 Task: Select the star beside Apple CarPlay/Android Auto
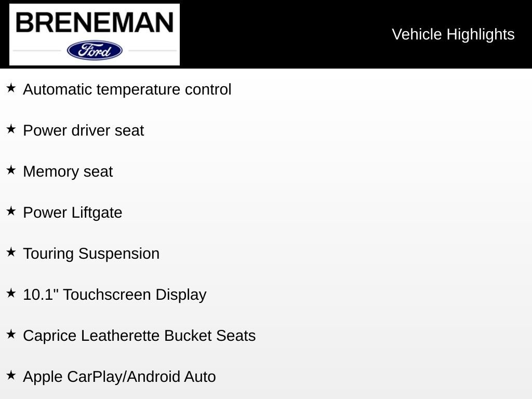pyautogui.click(x=11, y=375)
